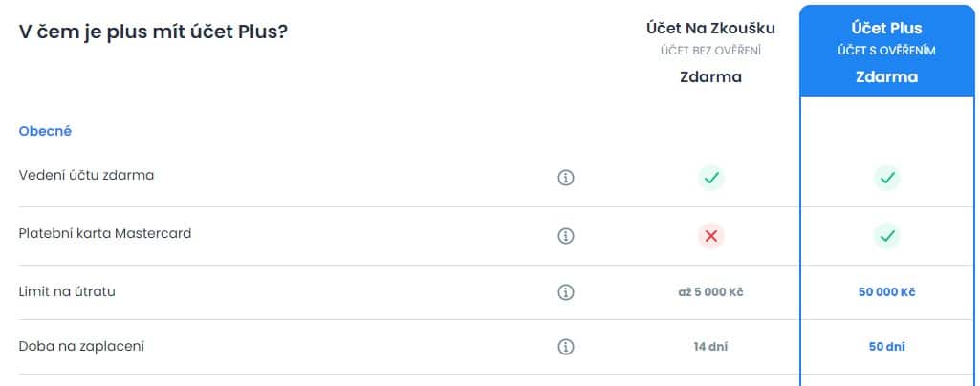Click green checkmark under Účet Na Zkoušku

[x=710, y=178]
